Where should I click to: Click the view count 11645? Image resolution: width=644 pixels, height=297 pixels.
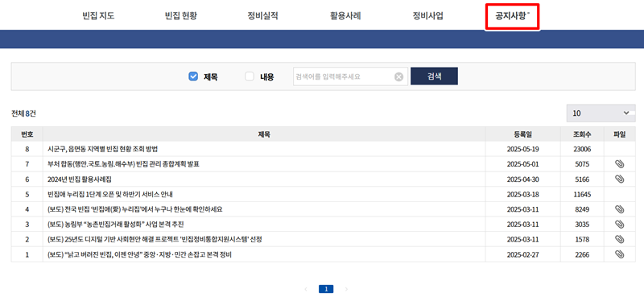click(582, 194)
